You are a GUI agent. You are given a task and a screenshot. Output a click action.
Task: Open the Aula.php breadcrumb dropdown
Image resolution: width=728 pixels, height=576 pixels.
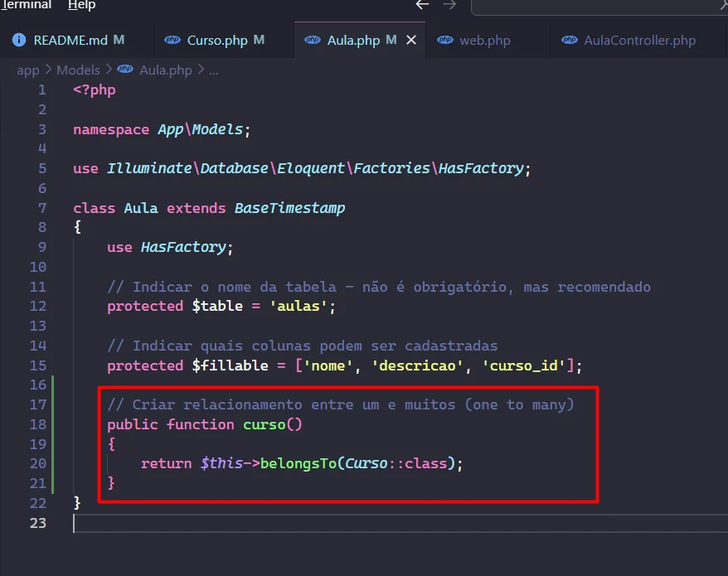pos(165,70)
